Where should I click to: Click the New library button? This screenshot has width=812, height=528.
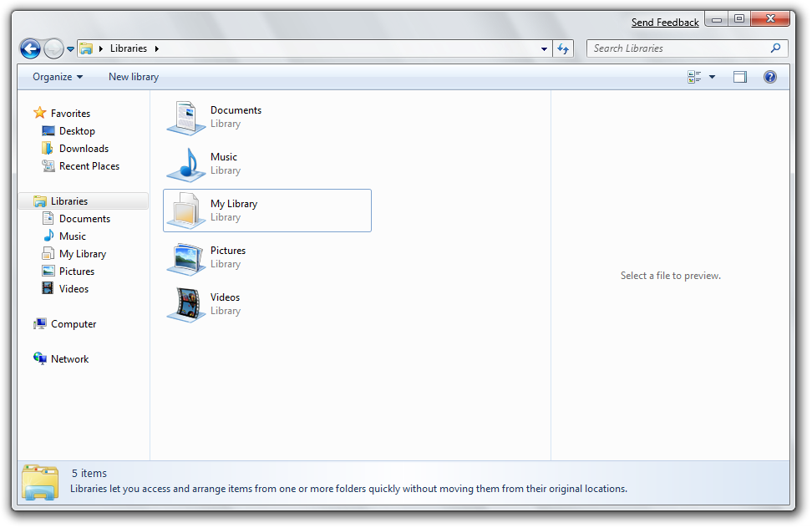[x=134, y=77]
